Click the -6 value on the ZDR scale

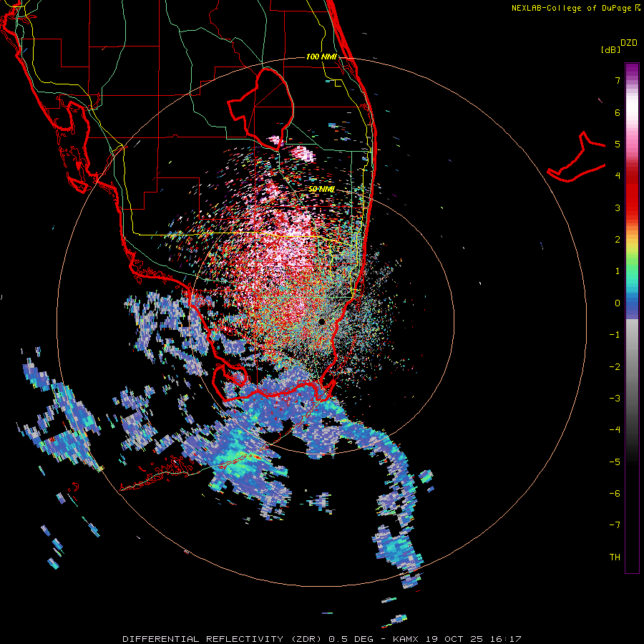[x=615, y=494]
